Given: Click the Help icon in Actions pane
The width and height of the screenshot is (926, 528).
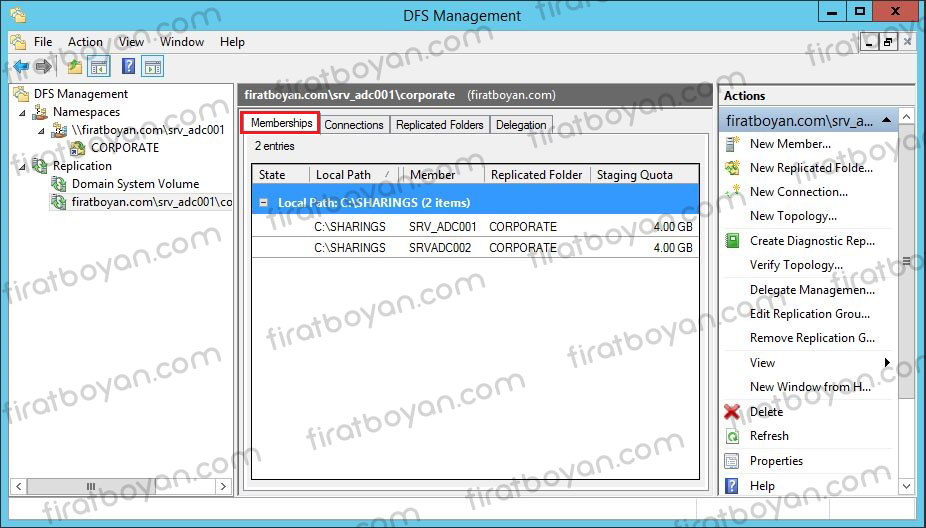Looking at the screenshot, I should (732, 485).
